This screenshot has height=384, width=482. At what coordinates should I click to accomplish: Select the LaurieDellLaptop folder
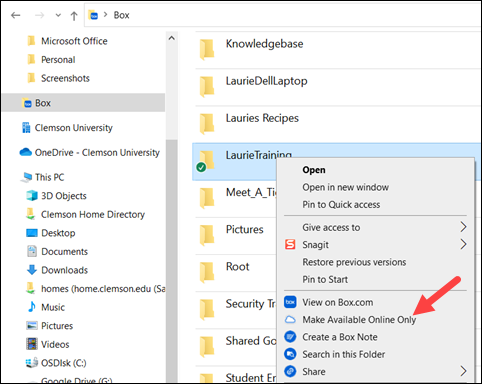pyautogui.click(x=266, y=81)
